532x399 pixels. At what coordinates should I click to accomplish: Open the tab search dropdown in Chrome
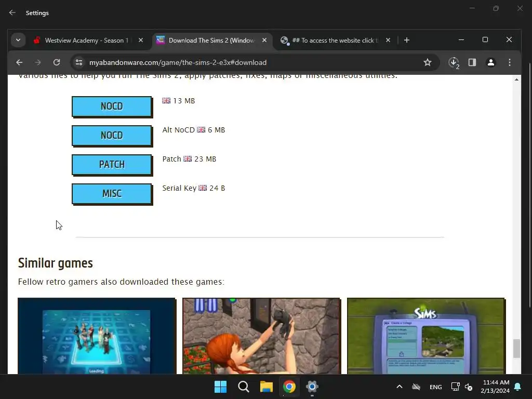[x=18, y=40]
